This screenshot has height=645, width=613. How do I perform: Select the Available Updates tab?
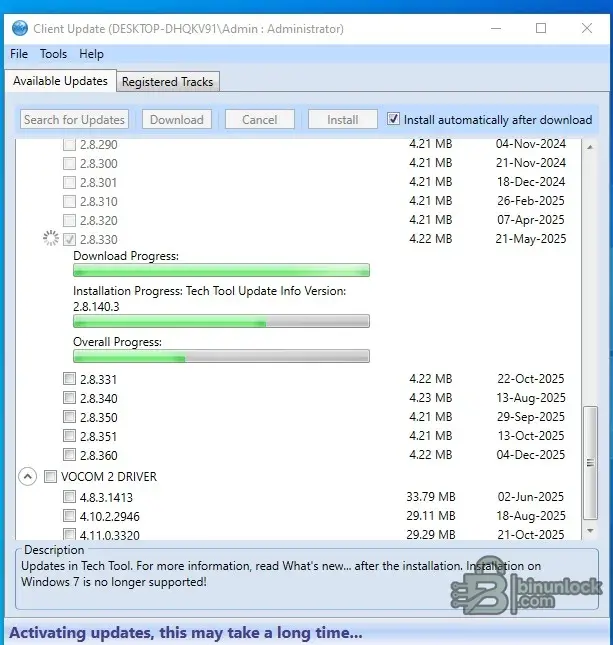(60, 81)
